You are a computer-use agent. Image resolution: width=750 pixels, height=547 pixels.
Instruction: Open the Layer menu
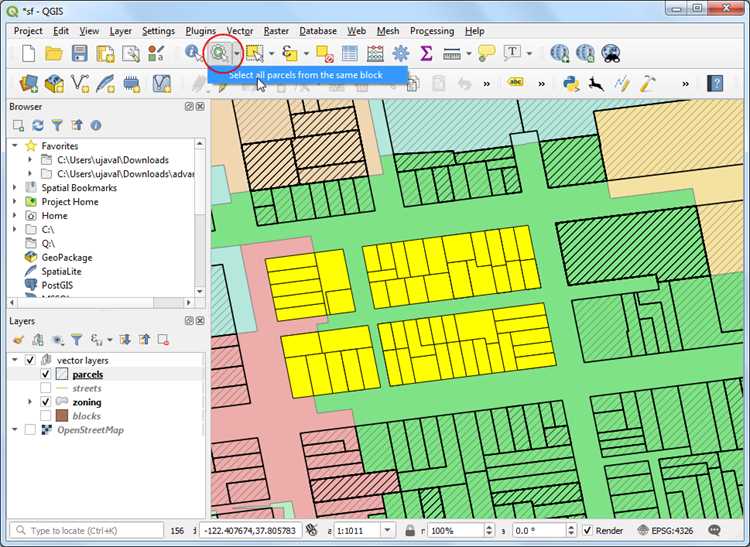tap(120, 31)
